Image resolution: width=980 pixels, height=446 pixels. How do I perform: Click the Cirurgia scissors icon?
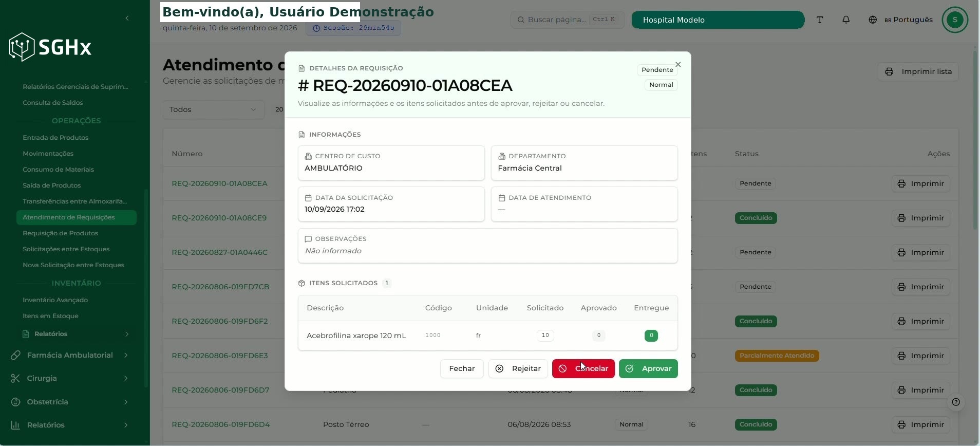point(15,378)
